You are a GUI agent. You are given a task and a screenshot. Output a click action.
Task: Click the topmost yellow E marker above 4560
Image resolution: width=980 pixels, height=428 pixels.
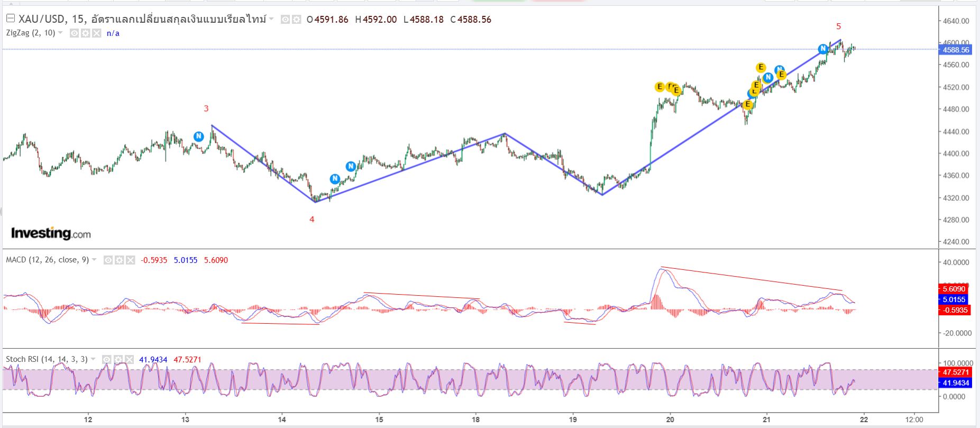click(x=761, y=67)
